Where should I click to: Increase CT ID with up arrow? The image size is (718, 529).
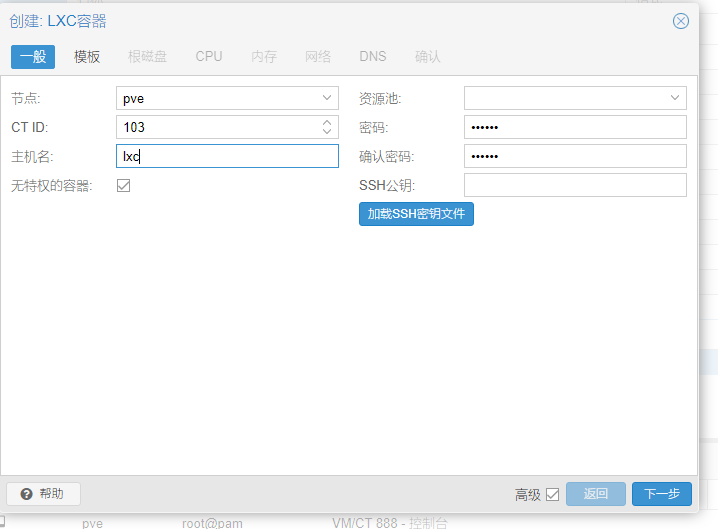coord(327,123)
